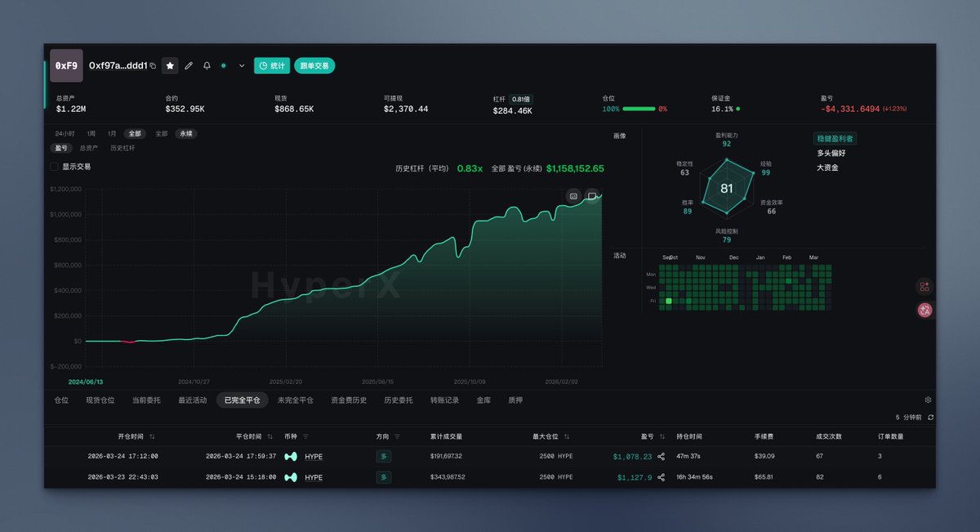Click the translate icon at right edge
980x532 pixels.
(x=924, y=309)
